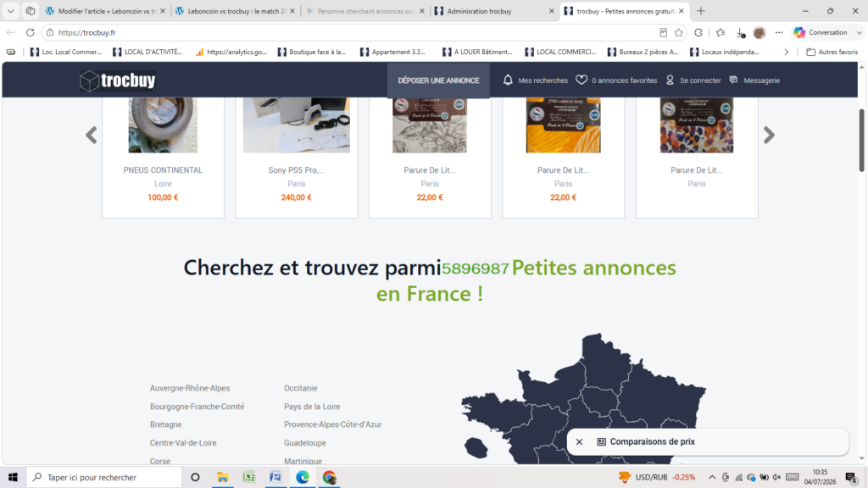868x488 pixels.
Task: Open Messagerie link
Action: click(762, 80)
